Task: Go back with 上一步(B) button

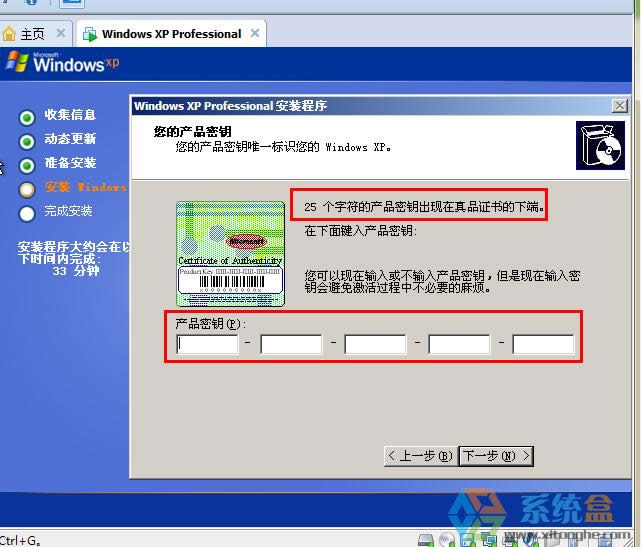Action: (421, 456)
